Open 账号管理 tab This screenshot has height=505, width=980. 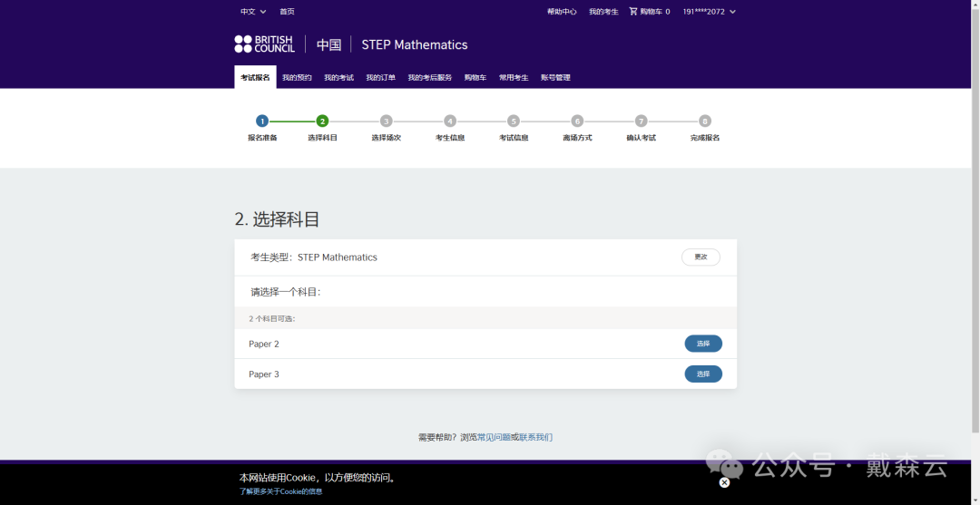pyautogui.click(x=555, y=77)
